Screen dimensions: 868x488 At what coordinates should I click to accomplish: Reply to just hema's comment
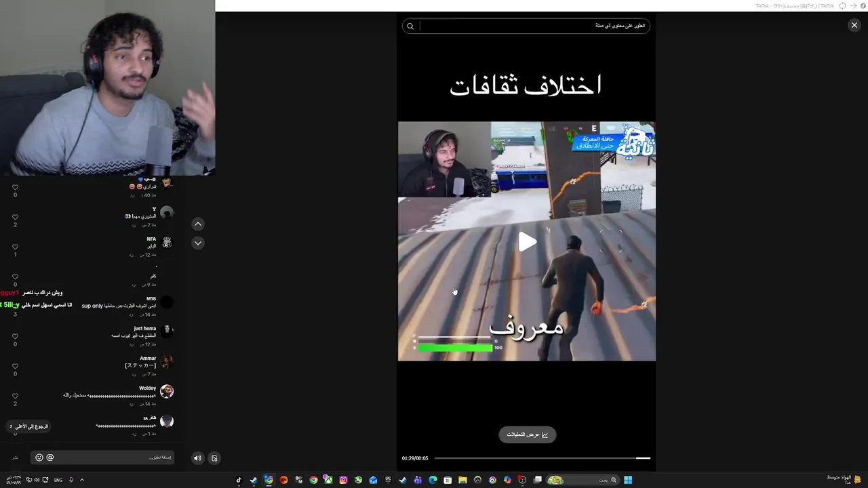pos(132,344)
